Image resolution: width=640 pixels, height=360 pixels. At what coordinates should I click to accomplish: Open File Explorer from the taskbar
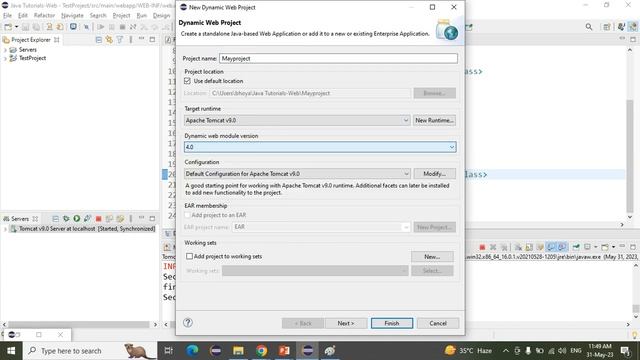coord(238,350)
